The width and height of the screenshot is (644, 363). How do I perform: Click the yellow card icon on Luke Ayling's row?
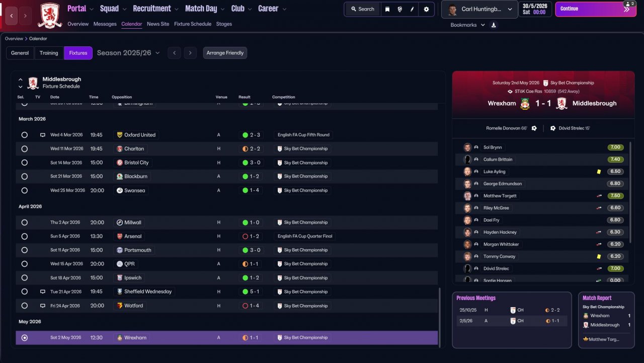coord(599,172)
